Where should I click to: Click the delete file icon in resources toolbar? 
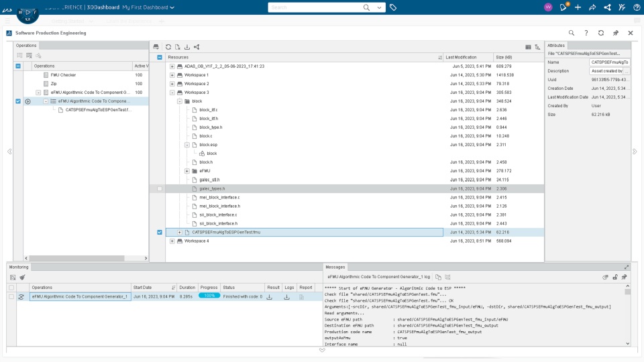pos(177,47)
